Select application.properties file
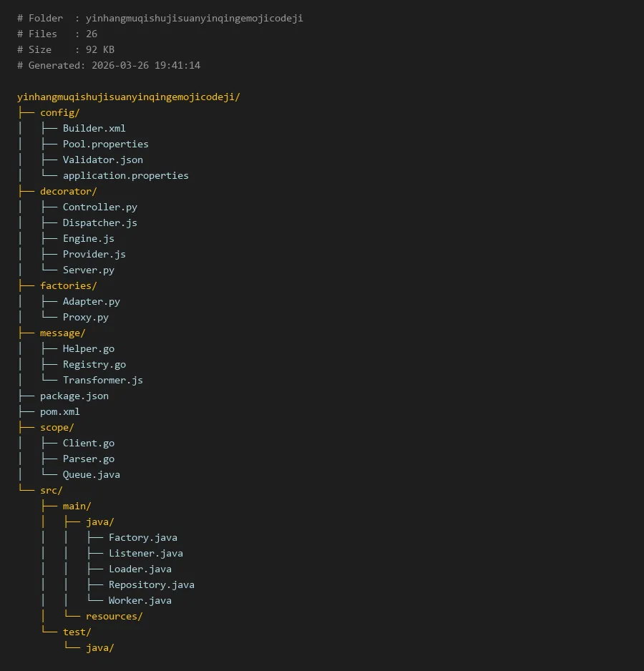Screen dimensions: 644x671 pos(125,175)
